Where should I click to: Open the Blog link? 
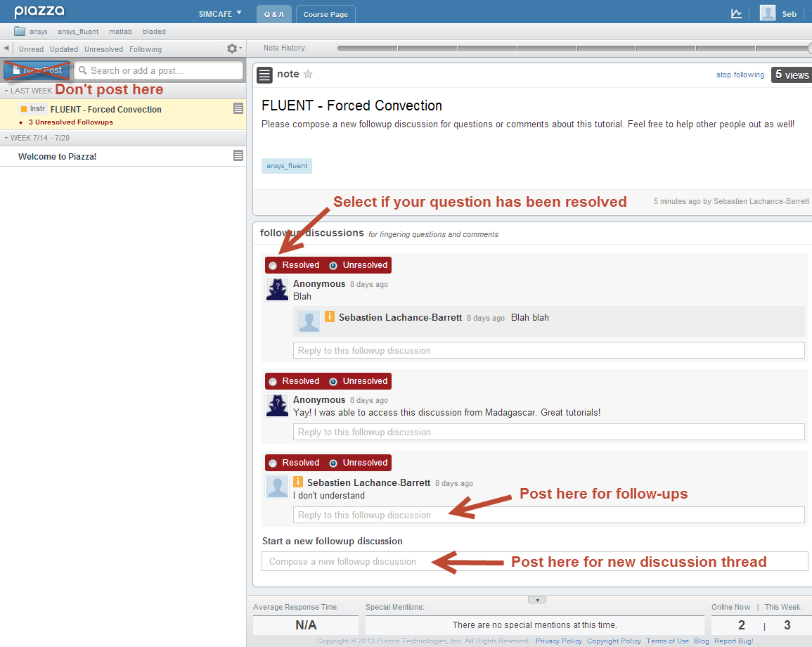coord(701,641)
